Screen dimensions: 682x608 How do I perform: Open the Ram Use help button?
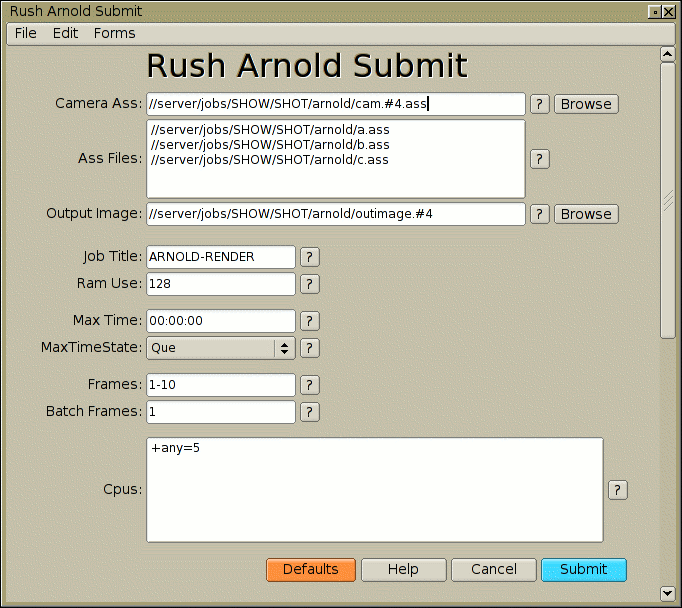pos(310,284)
